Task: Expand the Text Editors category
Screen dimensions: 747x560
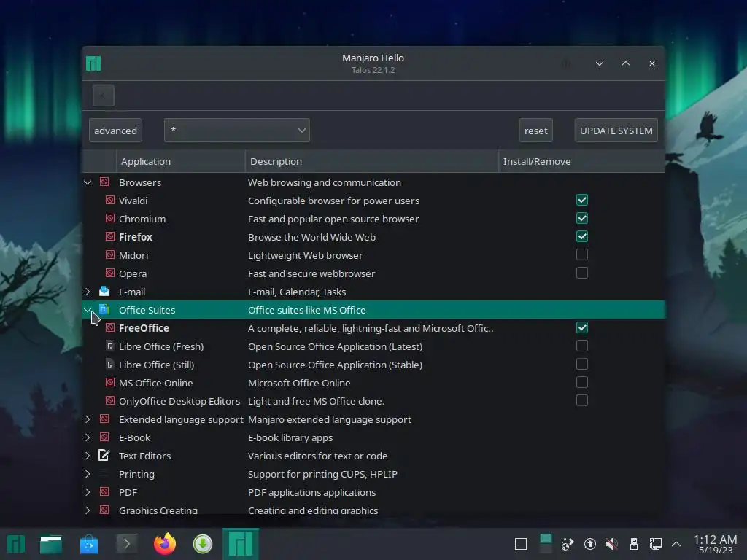Action: pos(88,456)
